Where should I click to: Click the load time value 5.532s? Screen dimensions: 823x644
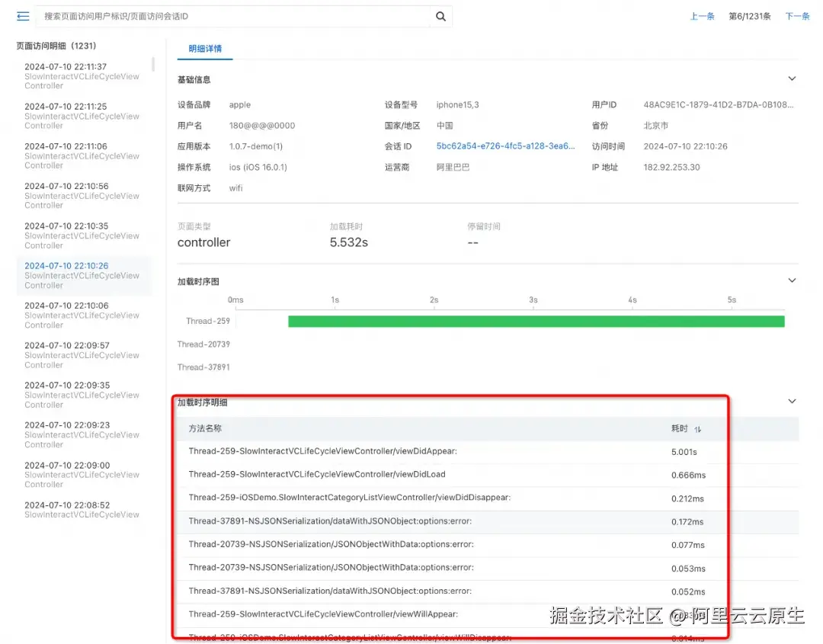[349, 242]
